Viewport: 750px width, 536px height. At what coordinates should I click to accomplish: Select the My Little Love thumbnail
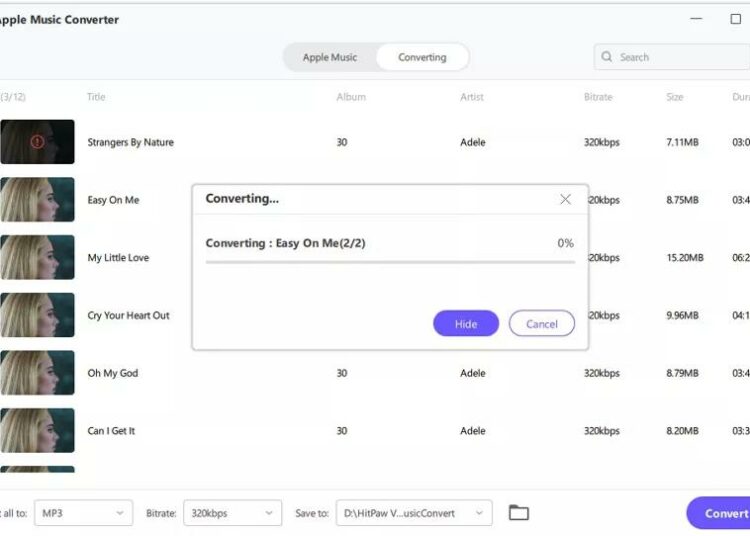click(x=37, y=257)
